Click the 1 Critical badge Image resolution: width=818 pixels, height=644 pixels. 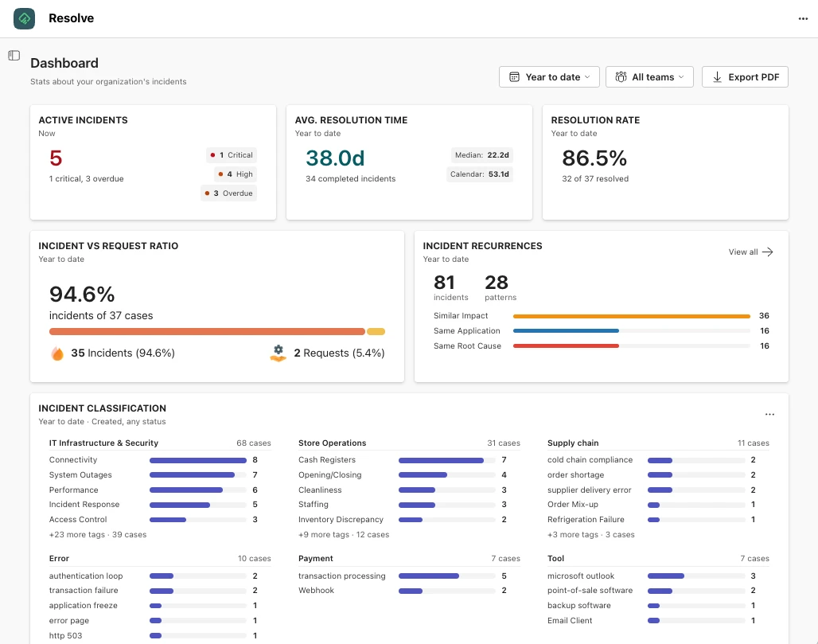[231, 155]
